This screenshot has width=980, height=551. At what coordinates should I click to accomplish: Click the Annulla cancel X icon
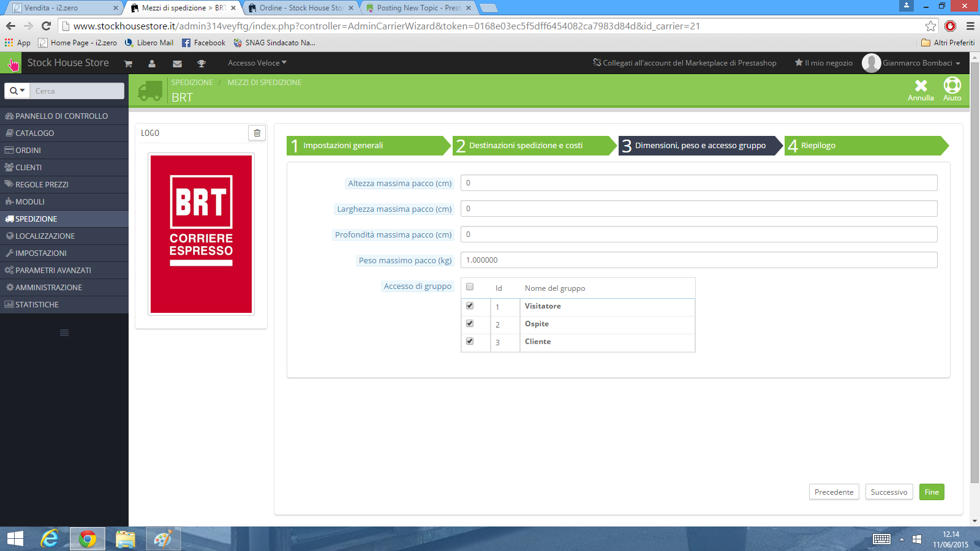coord(921,89)
